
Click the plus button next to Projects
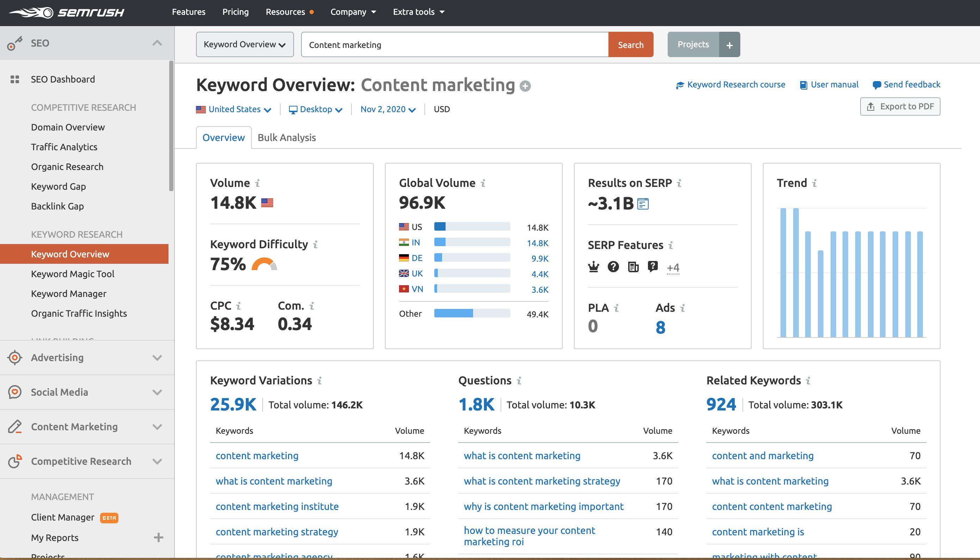tap(729, 45)
